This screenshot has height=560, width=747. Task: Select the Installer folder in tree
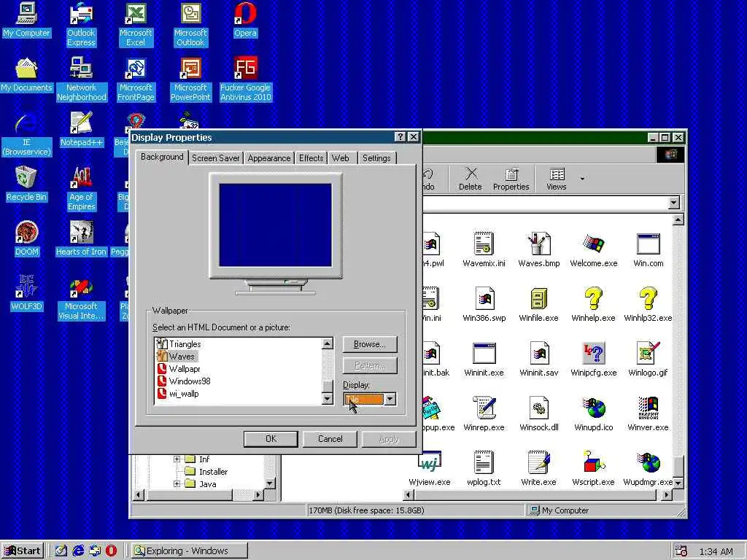point(206,472)
